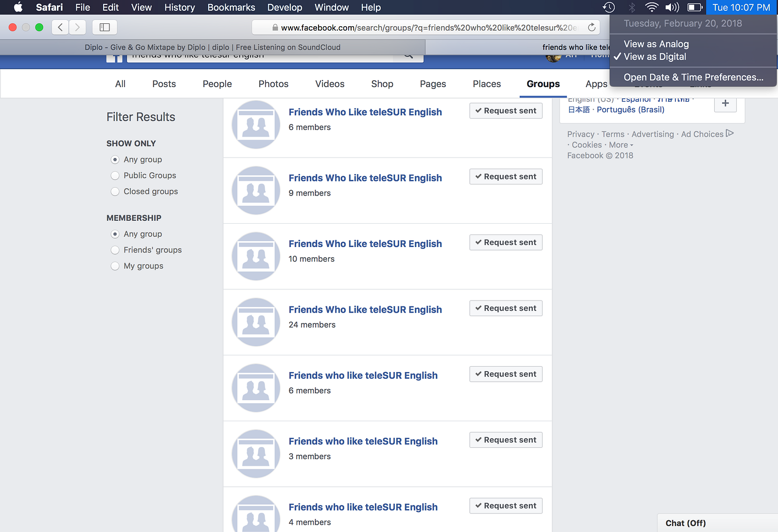
Task: Go back with Safari's back arrow
Action: pyautogui.click(x=60, y=27)
